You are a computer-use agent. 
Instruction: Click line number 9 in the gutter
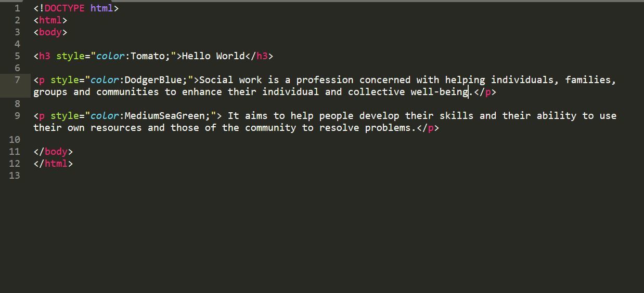18,116
